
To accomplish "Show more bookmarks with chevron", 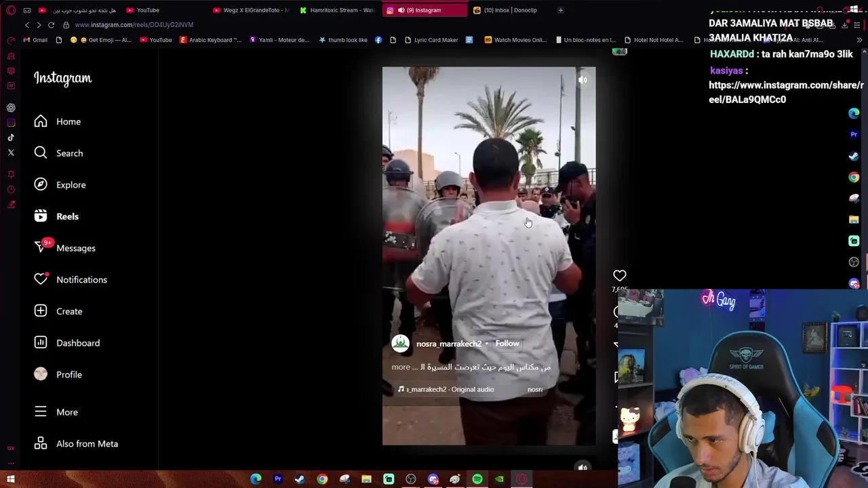I will point(859,40).
